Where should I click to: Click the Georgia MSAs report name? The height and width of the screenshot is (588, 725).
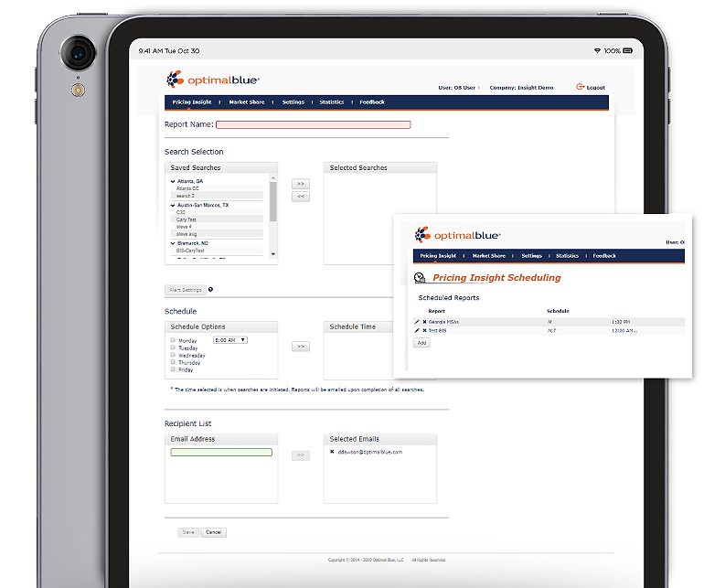coord(443,322)
